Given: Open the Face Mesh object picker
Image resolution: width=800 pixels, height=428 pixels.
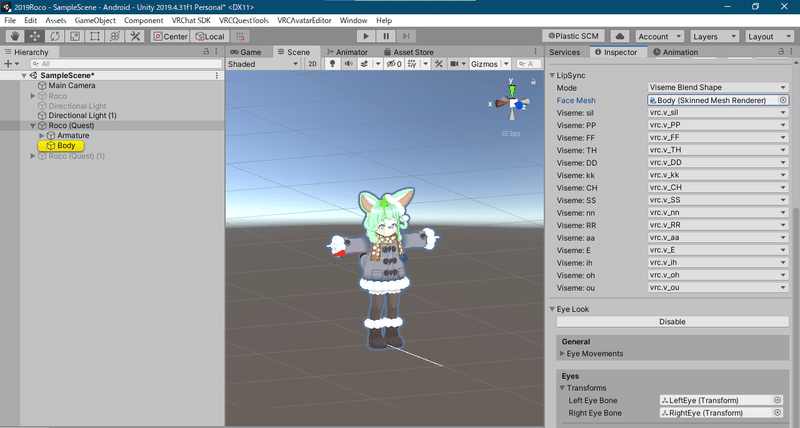Looking at the screenshot, I should [x=783, y=100].
